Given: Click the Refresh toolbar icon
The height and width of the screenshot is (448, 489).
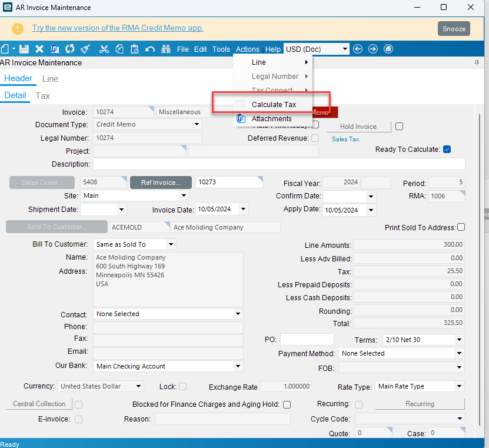Looking at the screenshot, I should click(x=70, y=49).
